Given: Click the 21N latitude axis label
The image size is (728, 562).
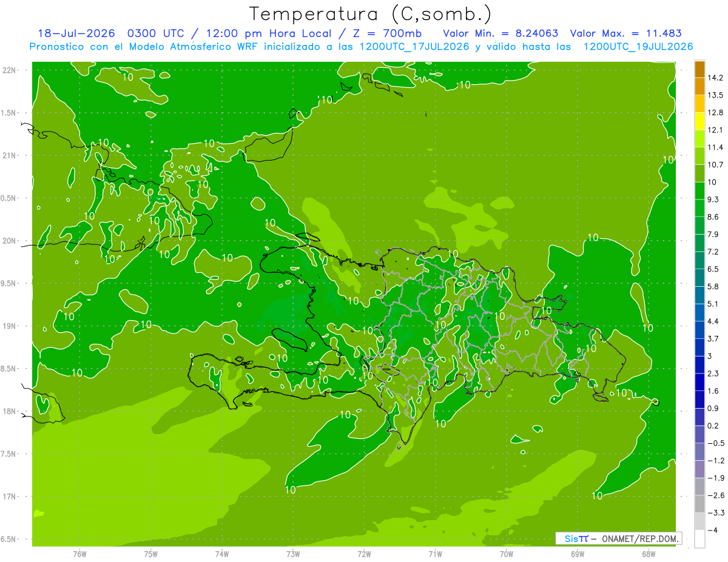Looking at the screenshot, I should pos(10,155).
